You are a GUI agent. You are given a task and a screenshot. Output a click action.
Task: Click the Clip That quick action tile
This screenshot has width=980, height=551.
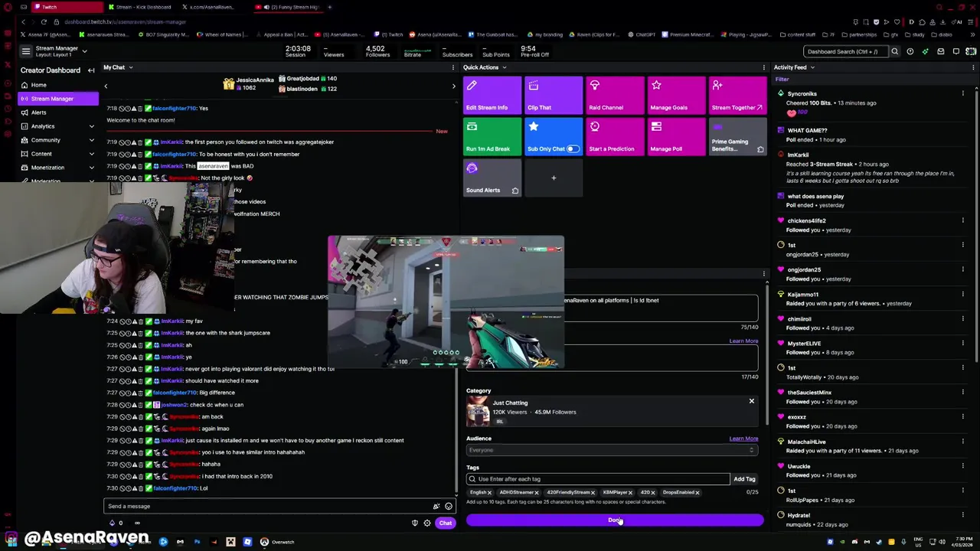click(x=554, y=96)
